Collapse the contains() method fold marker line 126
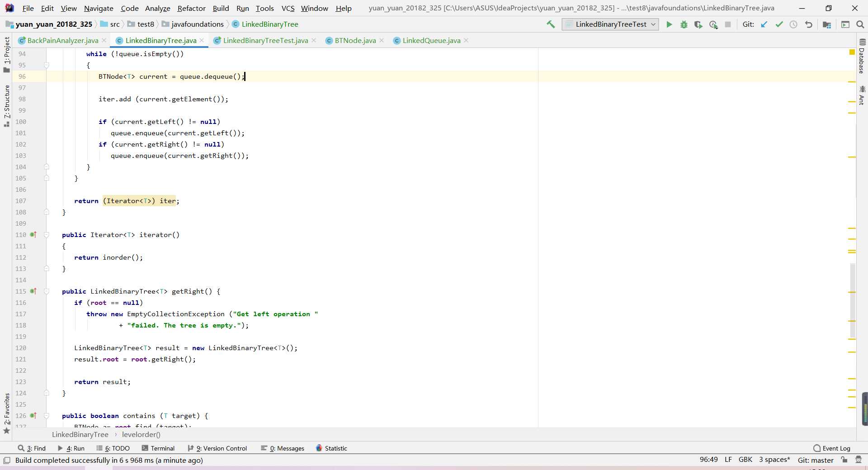The width and height of the screenshot is (868, 470). pyautogui.click(x=47, y=416)
